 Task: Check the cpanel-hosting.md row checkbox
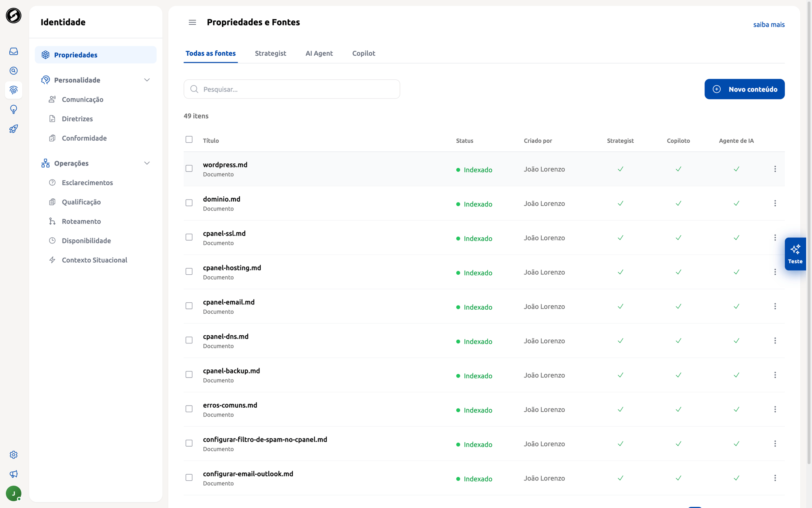[x=189, y=271]
